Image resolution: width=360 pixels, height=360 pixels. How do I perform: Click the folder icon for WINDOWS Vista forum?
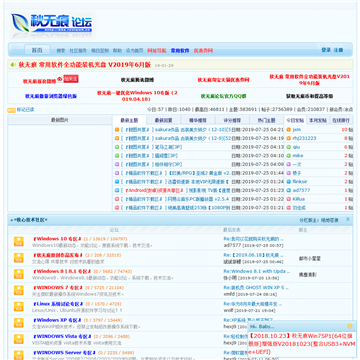pyautogui.click(x=19, y=339)
